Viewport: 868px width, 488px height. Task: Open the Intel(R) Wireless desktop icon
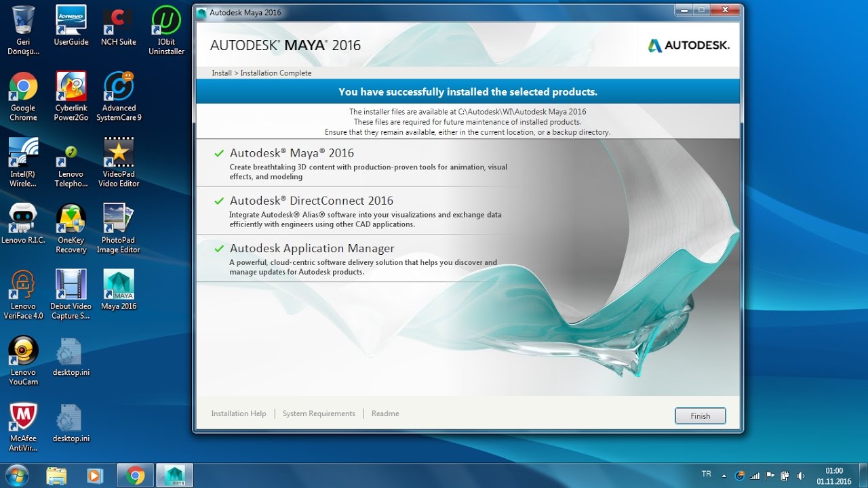(x=23, y=163)
